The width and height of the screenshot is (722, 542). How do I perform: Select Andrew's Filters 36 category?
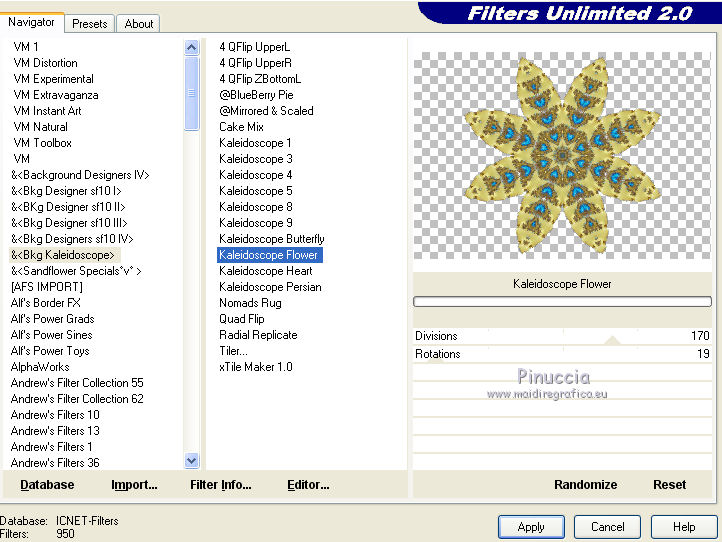(55, 462)
